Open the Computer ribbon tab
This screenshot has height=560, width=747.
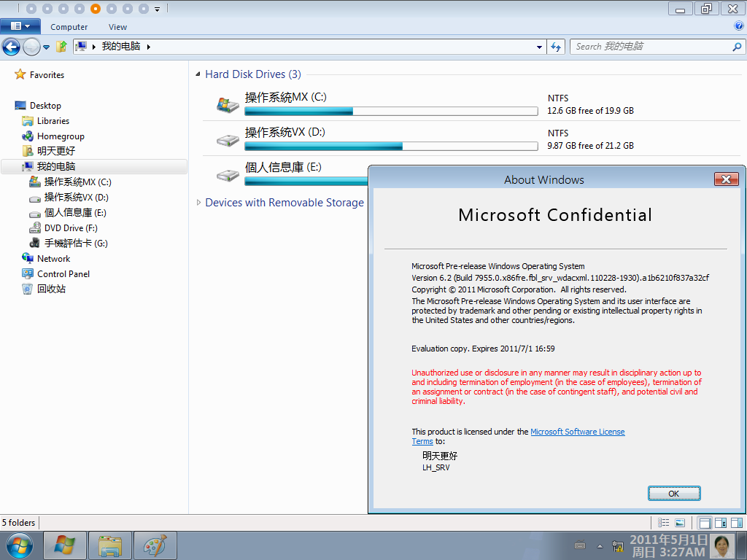tap(69, 27)
